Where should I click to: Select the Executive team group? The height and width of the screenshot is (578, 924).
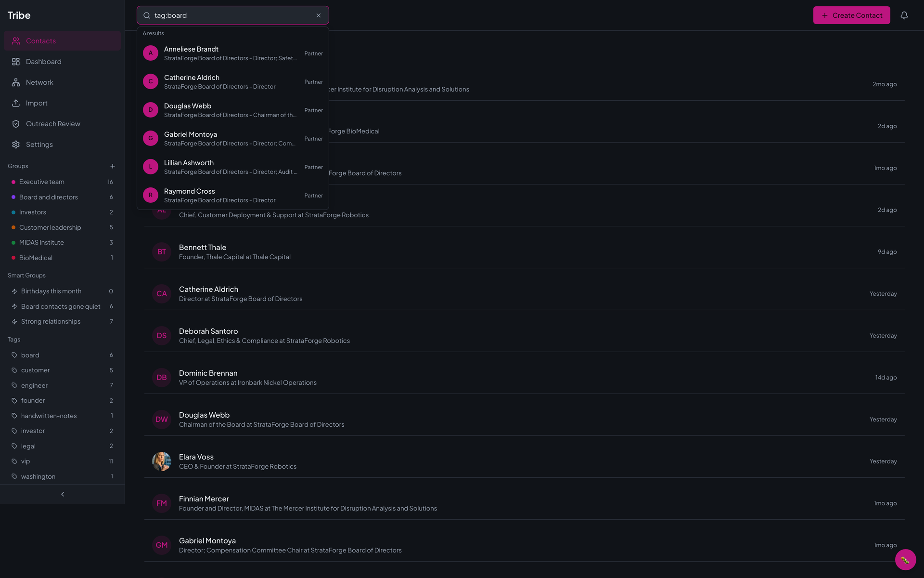(x=62, y=182)
